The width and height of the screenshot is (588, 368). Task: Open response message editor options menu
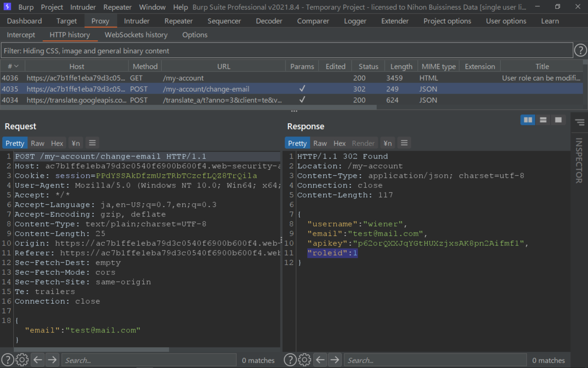click(404, 143)
